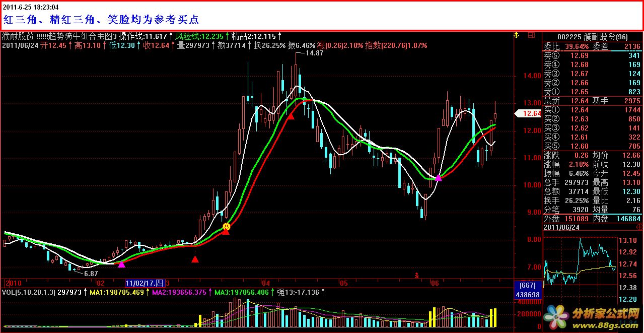Screen dimensions: 644x333
Task: Click the 振幅 6.46% value in side panel
Action: [579, 173]
